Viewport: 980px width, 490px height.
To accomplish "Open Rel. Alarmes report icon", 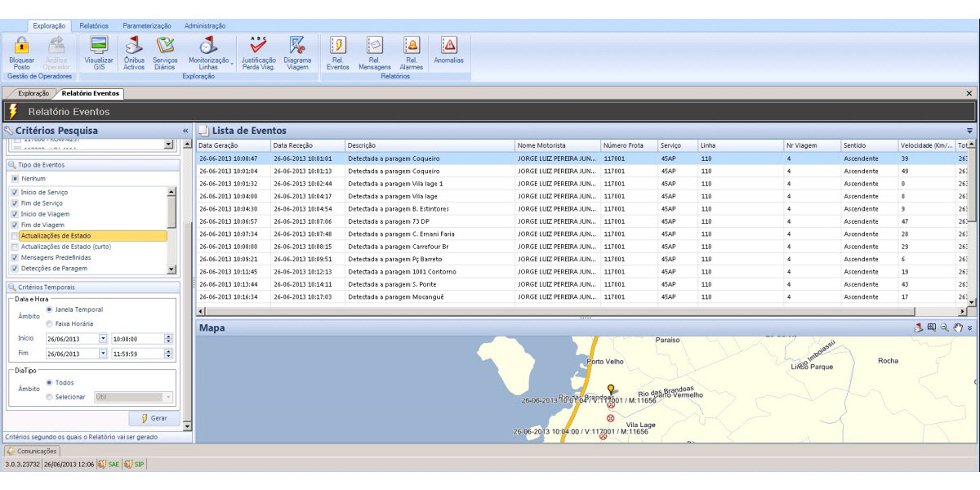I will [412, 47].
